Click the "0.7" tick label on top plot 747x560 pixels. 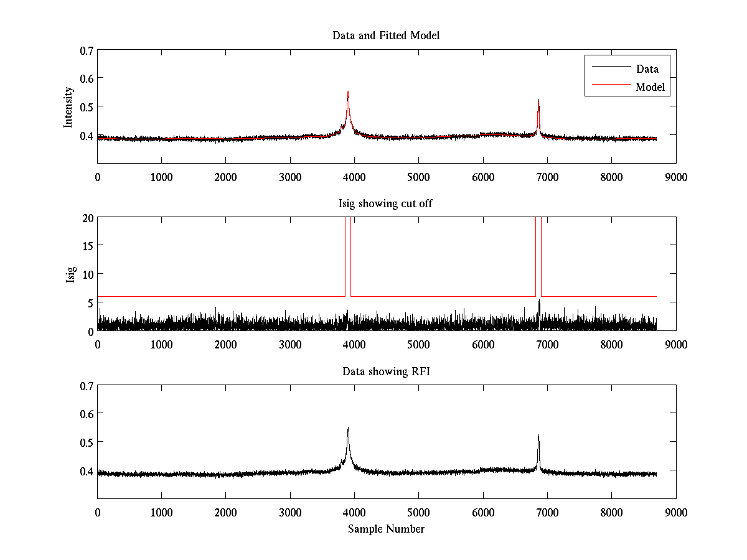[87, 50]
